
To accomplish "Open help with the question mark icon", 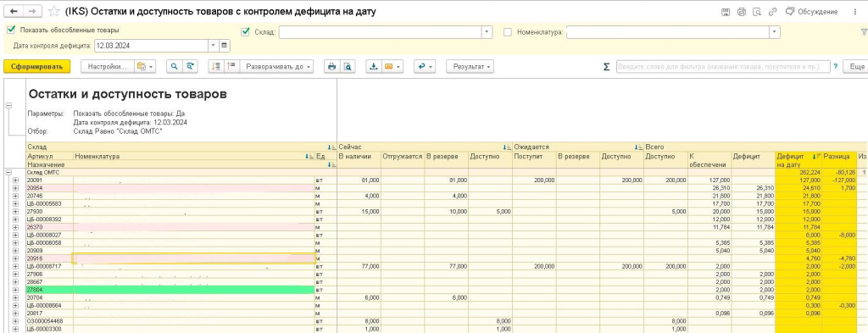I will 835,66.
